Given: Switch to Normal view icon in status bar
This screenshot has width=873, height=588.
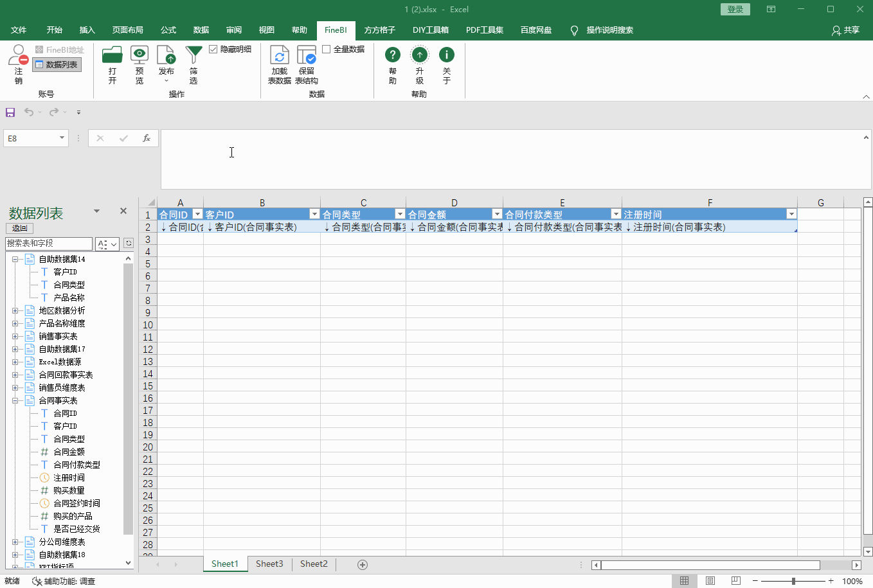Looking at the screenshot, I should [685, 581].
